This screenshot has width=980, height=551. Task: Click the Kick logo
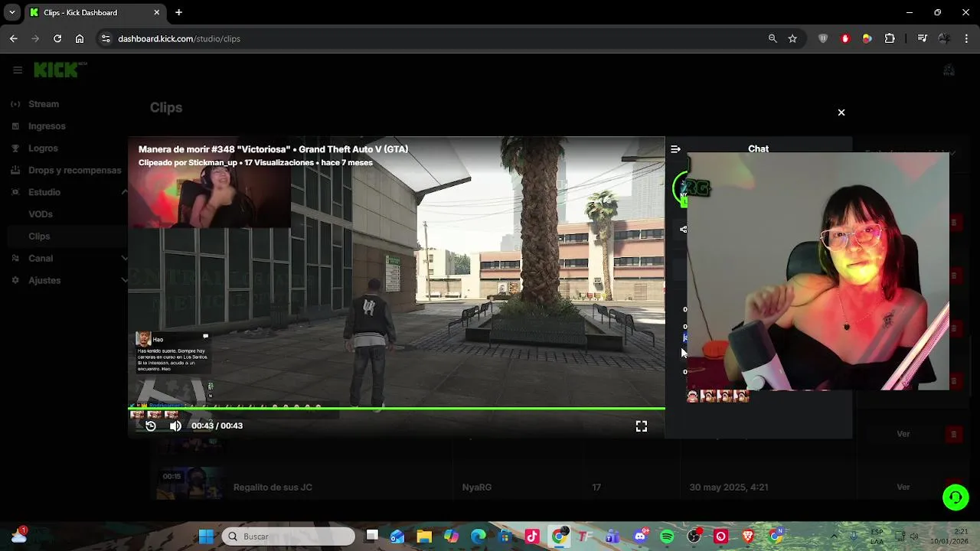coord(60,70)
